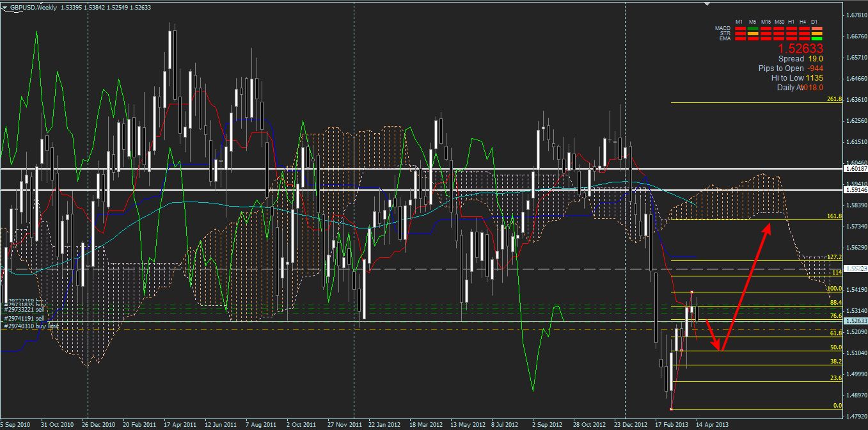Select the 1.60187 horizontal line price tag
Image resolution: width=868 pixels, height=430 pixels.
point(855,169)
